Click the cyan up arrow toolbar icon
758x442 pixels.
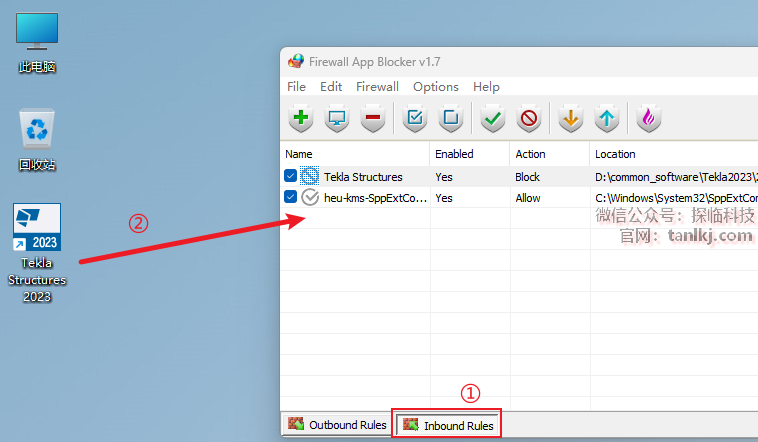point(607,118)
